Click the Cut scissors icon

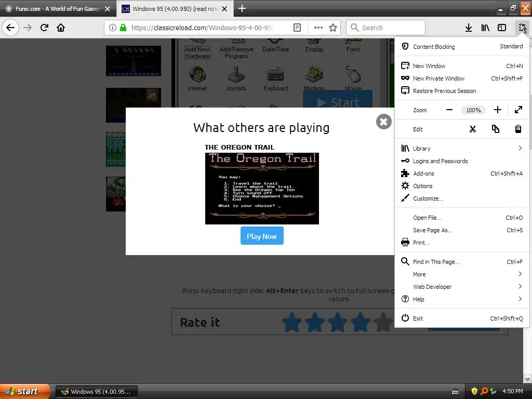473,129
